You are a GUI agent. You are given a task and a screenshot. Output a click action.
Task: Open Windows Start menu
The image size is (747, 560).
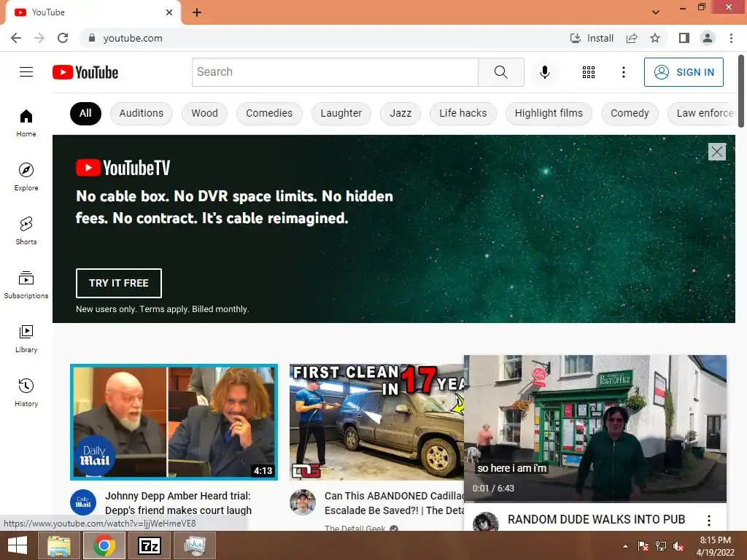coord(18,545)
